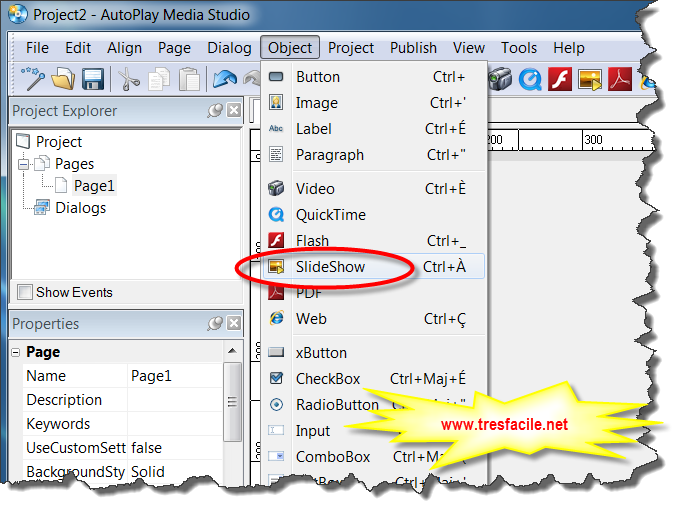Open project via folder toolbar icon
This screenshot has height=516, width=680.
pyautogui.click(x=63, y=79)
